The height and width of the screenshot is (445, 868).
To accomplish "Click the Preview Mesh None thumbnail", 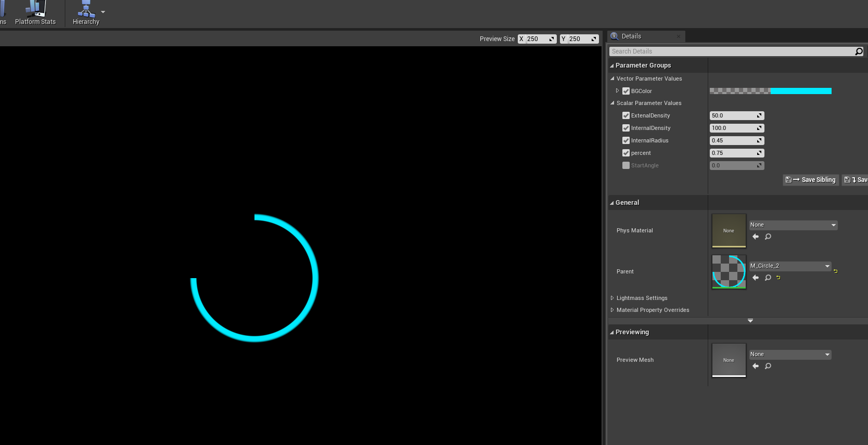I will point(729,360).
